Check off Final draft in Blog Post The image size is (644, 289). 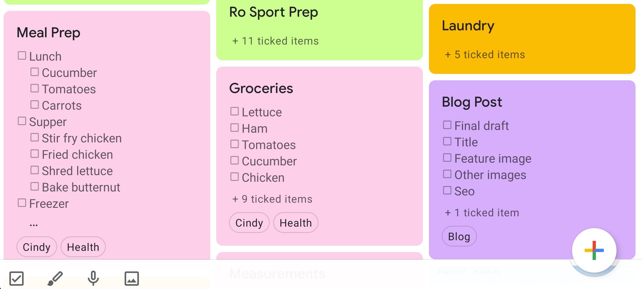coord(447,125)
